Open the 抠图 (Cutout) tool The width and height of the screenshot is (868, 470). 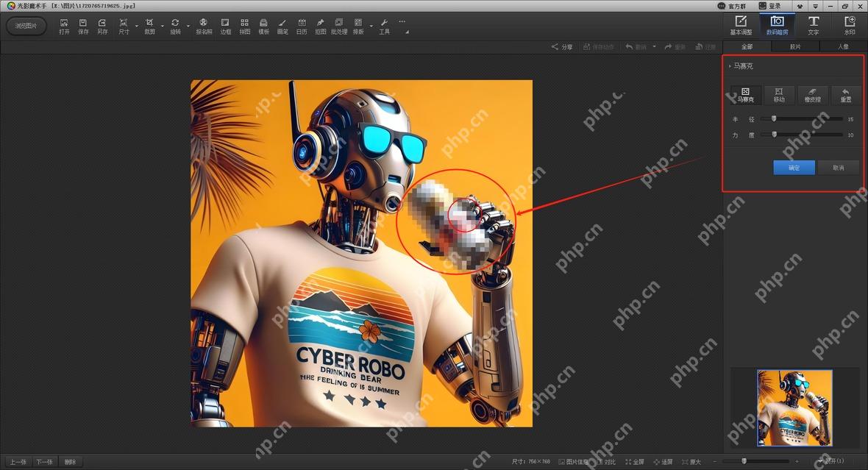tap(321, 26)
